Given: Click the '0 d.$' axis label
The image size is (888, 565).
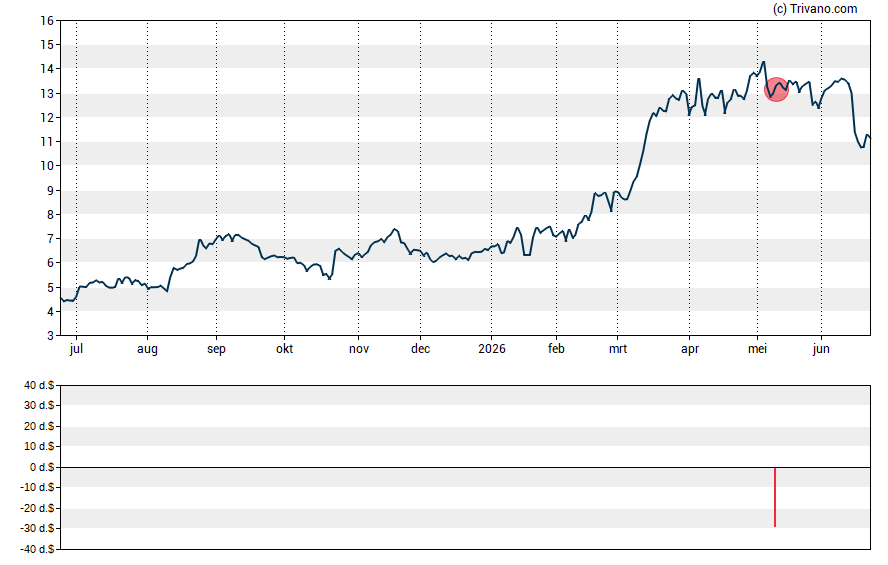Looking at the screenshot, I should click(42, 468).
